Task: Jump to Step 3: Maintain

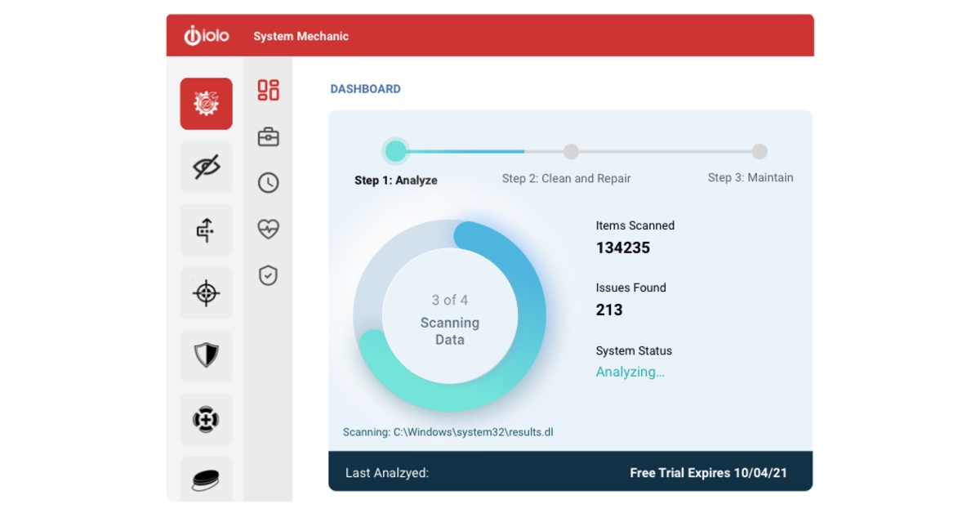Action: pyautogui.click(x=750, y=177)
